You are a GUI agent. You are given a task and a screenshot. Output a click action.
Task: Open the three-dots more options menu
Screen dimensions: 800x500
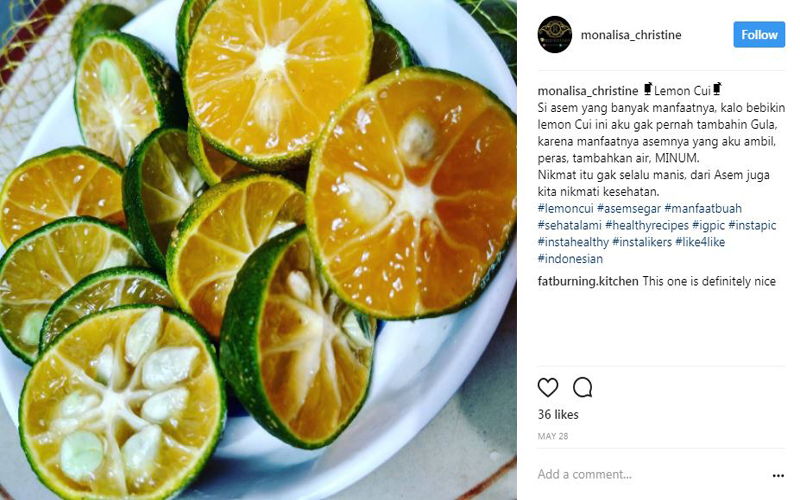(778, 476)
